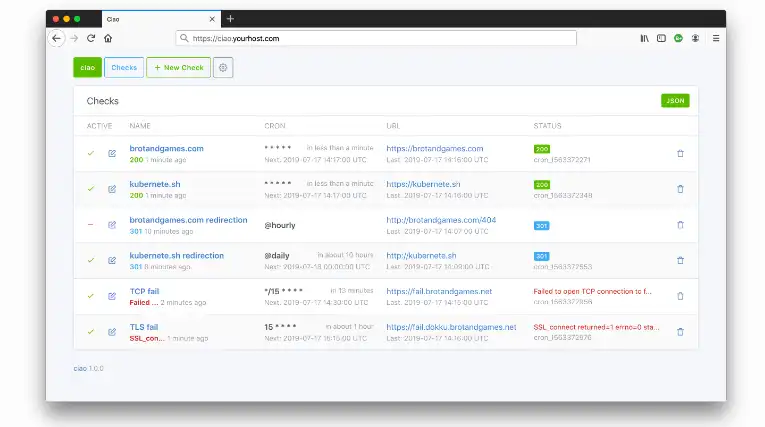Edit the brotandgames.com check
This screenshot has width=765, height=427.
click(x=112, y=153)
